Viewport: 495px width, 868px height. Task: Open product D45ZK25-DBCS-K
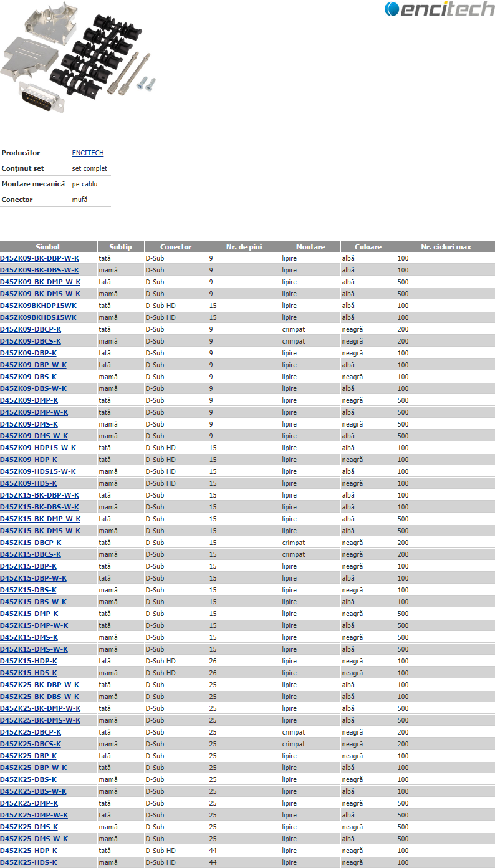coord(31,744)
